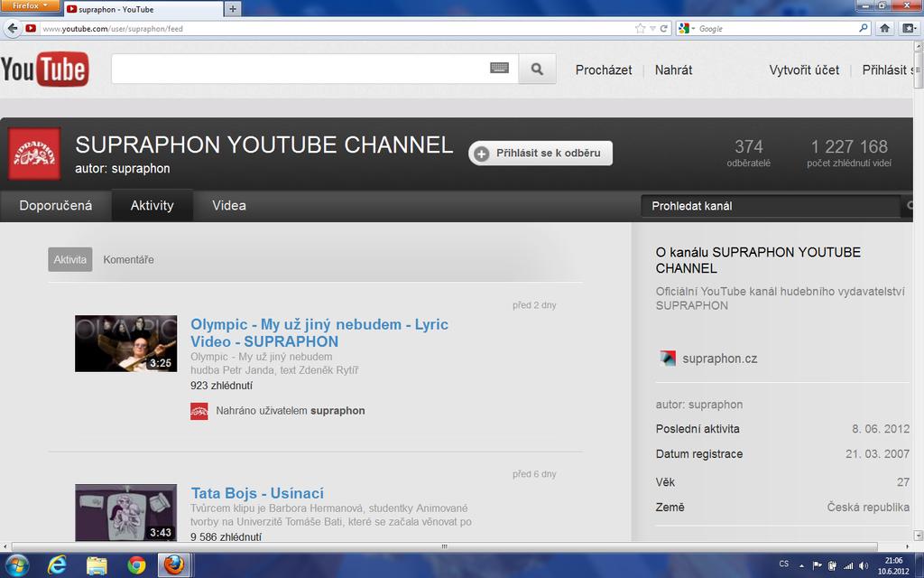The height and width of the screenshot is (578, 924).
Task: Click Přihlásit se k odběru button
Action: pos(541,154)
